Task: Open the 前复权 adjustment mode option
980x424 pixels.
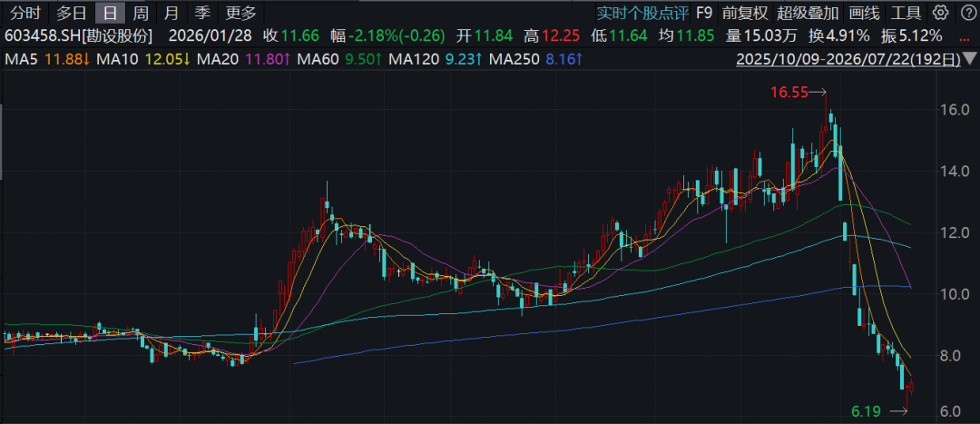Action: pyautogui.click(x=746, y=12)
